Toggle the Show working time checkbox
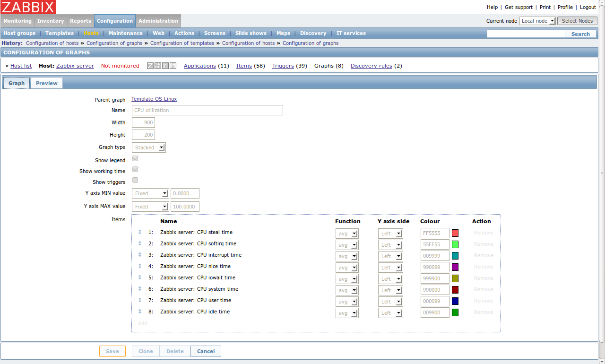Image resolution: width=605 pixels, height=364 pixels. point(135,170)
